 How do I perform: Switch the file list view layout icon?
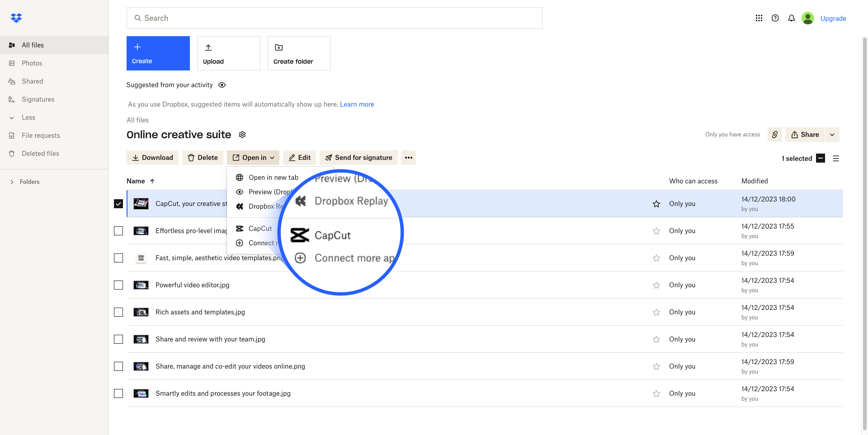tap(835, 159)
